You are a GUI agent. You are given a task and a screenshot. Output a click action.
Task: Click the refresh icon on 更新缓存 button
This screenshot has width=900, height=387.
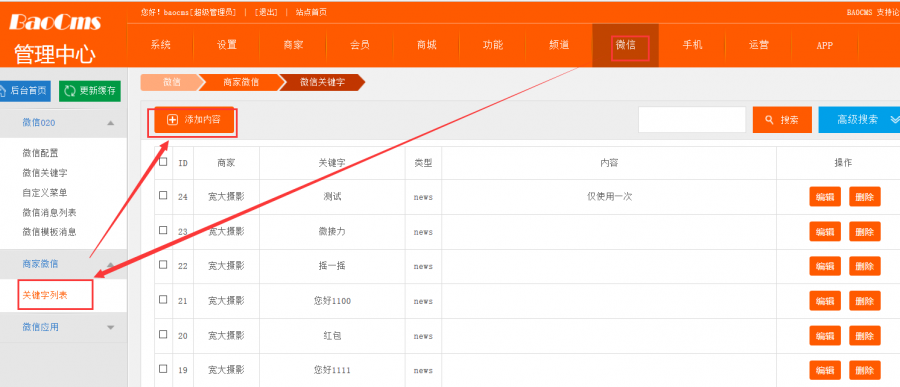(70, 91)
